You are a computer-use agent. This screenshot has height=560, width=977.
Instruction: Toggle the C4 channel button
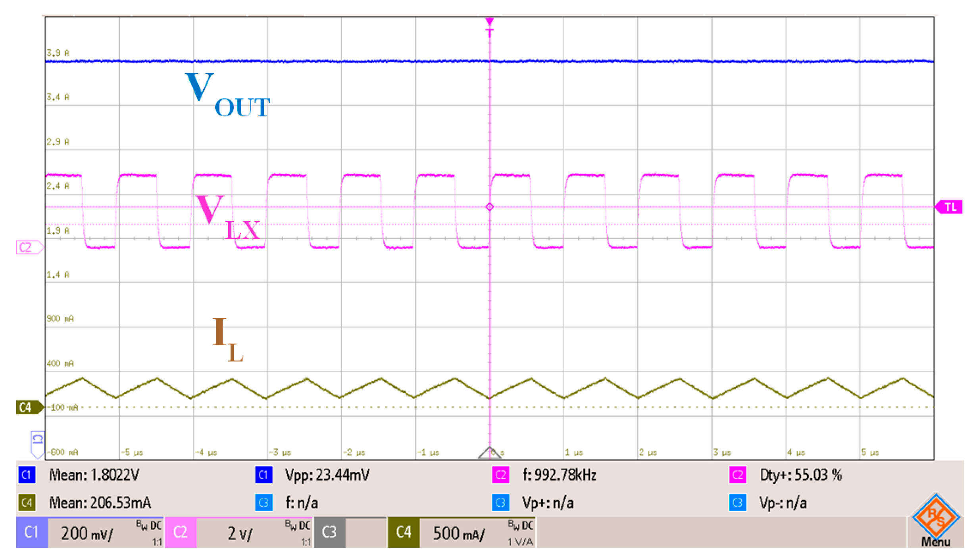tap(403, 532)
